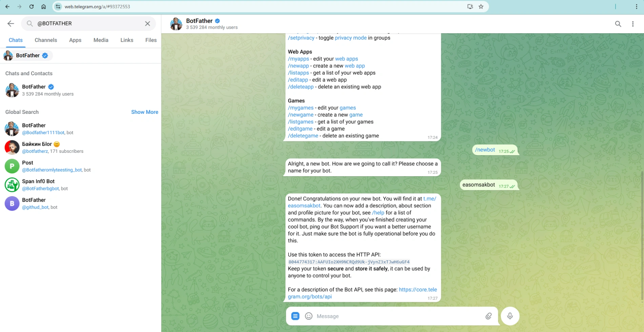
Task: Bookmark this page with the star icon
Action: point(481,6)
